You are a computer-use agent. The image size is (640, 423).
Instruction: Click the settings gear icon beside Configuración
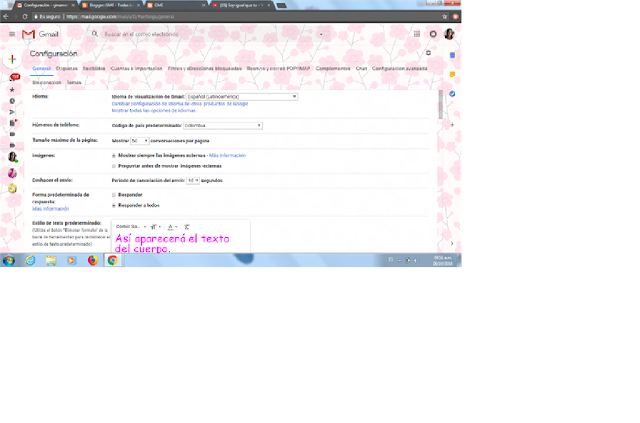tap(428, 53)
